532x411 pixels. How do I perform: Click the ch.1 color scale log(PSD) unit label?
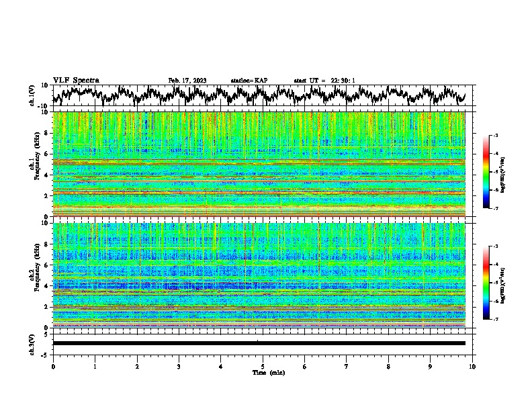pos(503,175)
